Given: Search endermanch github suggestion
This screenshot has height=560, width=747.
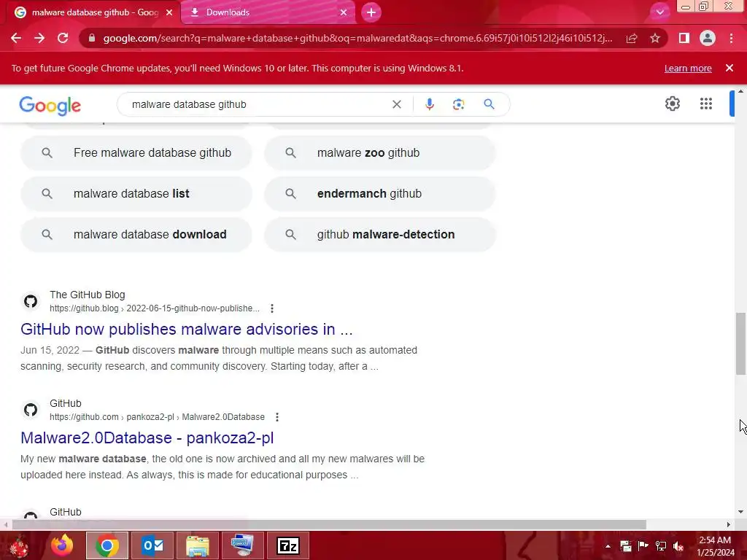Looking at the screenshot, I should click(379, 194).
